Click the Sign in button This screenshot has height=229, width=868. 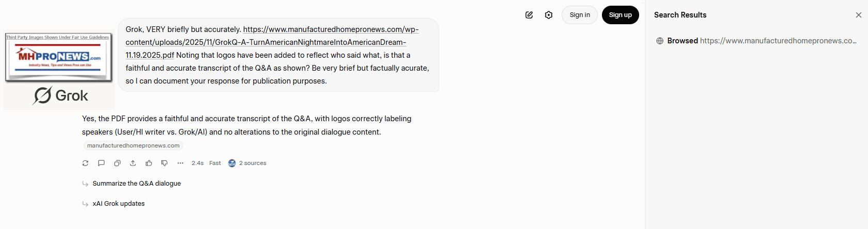tap(579, 15)
